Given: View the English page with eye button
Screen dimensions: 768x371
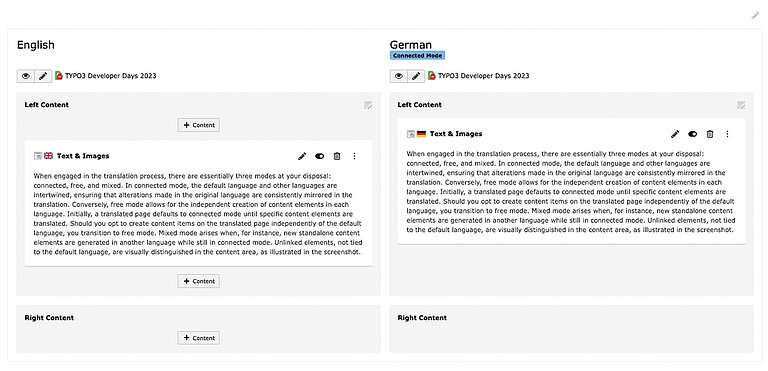Looking at the screenshot, I should point(25,76).
